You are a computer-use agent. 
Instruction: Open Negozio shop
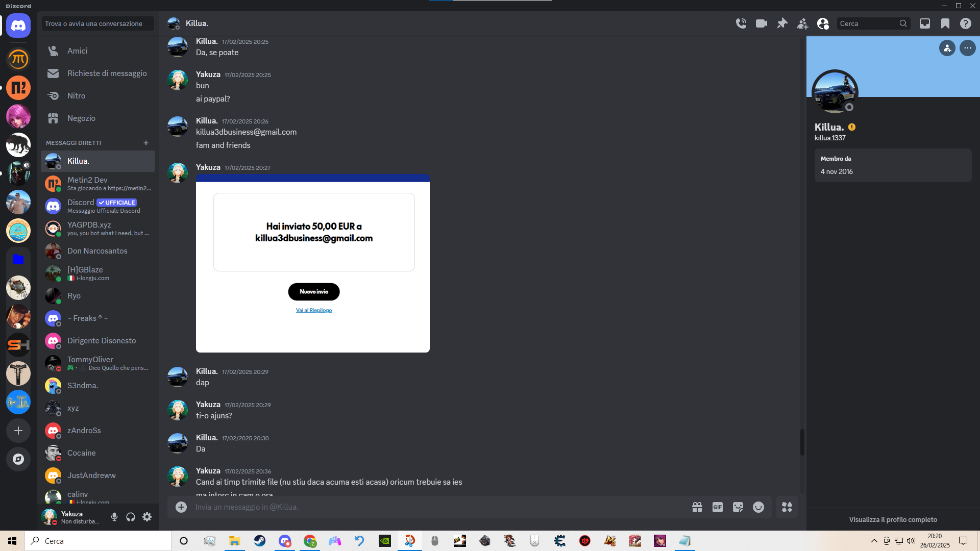pyautogui.click(x=98, y=118)
